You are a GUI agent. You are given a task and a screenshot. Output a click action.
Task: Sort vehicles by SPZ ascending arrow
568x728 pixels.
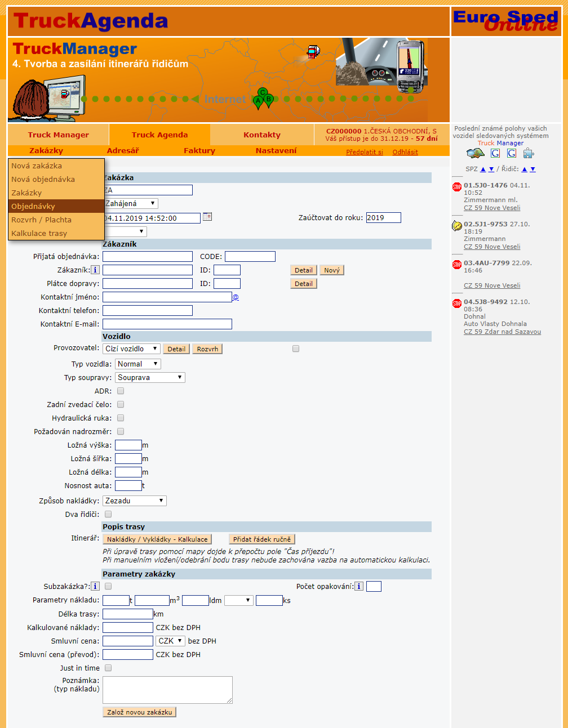483,169
